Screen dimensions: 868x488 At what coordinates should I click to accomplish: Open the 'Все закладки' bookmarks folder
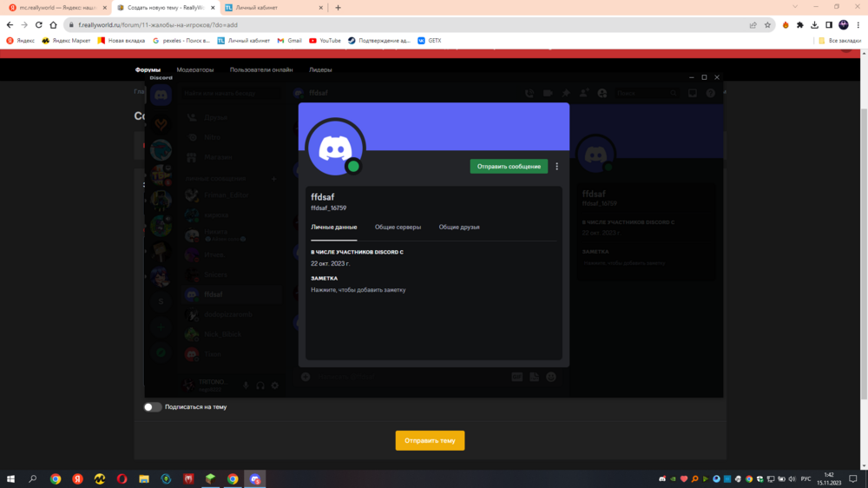pos(839,41)
